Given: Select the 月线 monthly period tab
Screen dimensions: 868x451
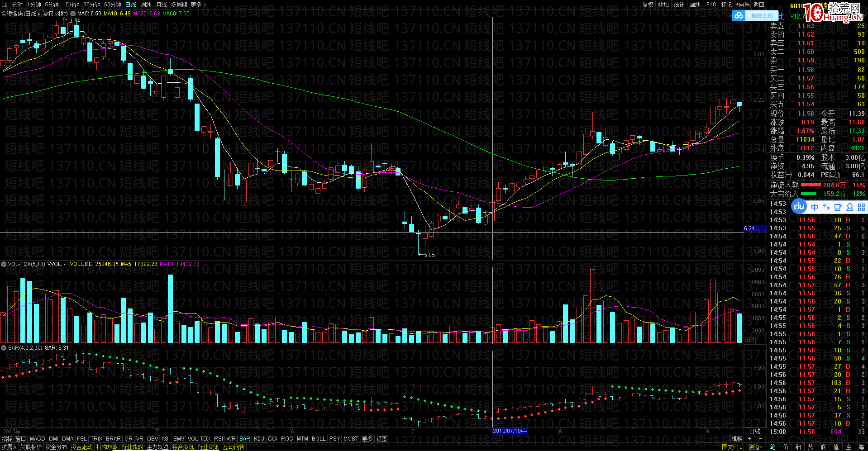Looking at the screenshot, I should 162,5.
